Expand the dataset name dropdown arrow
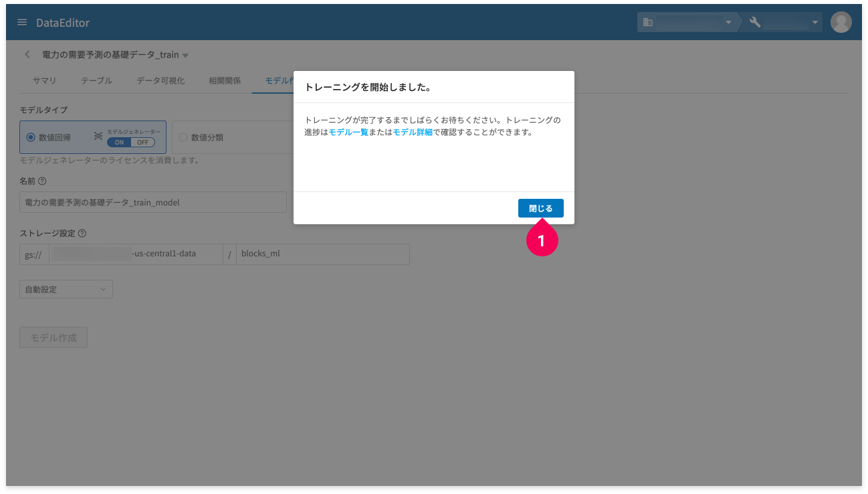The height and width of the screenshot is (494, 868). pyautogui.click(x=185, y=56)
